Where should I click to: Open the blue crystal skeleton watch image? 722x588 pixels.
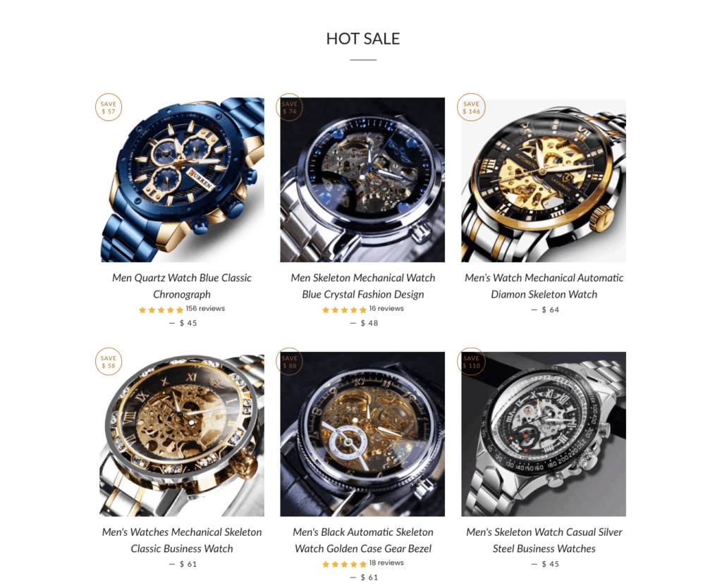pos(362,180)
